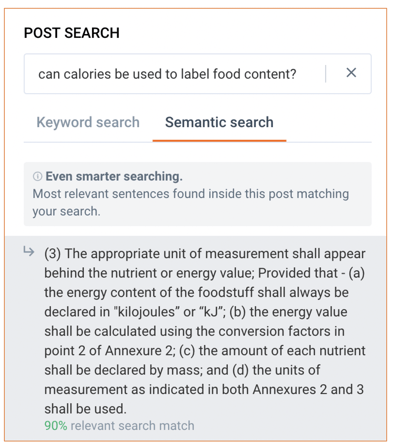Select the Semantic search tab

click(219, 122)
